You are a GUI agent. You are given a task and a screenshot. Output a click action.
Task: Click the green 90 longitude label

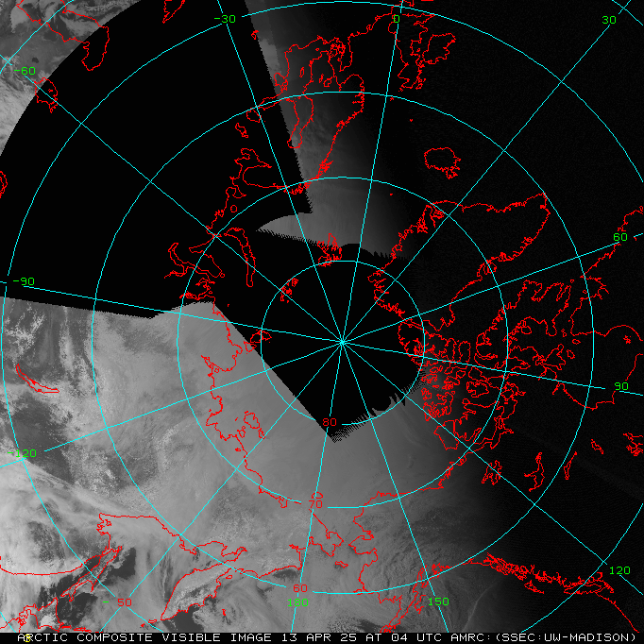tap(621, 386)
